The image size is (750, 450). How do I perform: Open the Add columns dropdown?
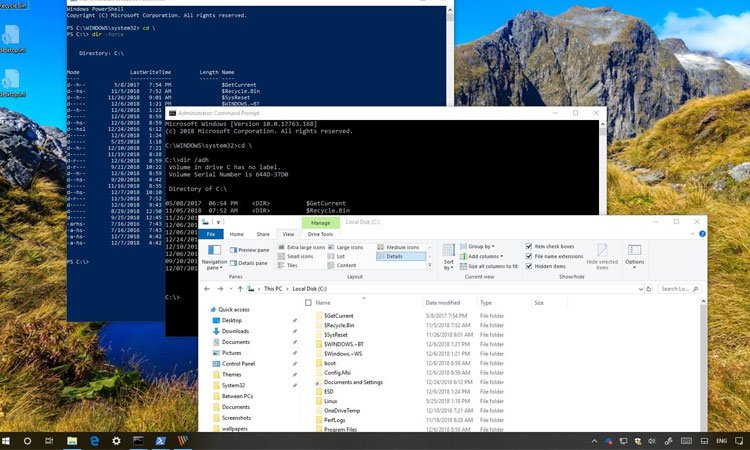coord(484,256)
